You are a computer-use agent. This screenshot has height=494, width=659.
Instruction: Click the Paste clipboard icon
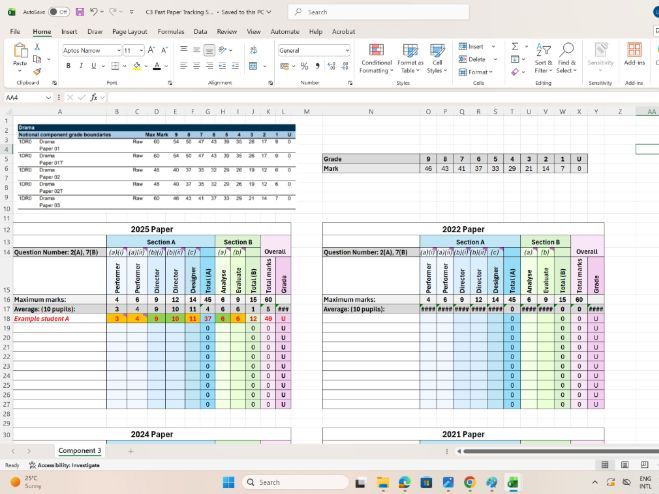pos(20,51)
